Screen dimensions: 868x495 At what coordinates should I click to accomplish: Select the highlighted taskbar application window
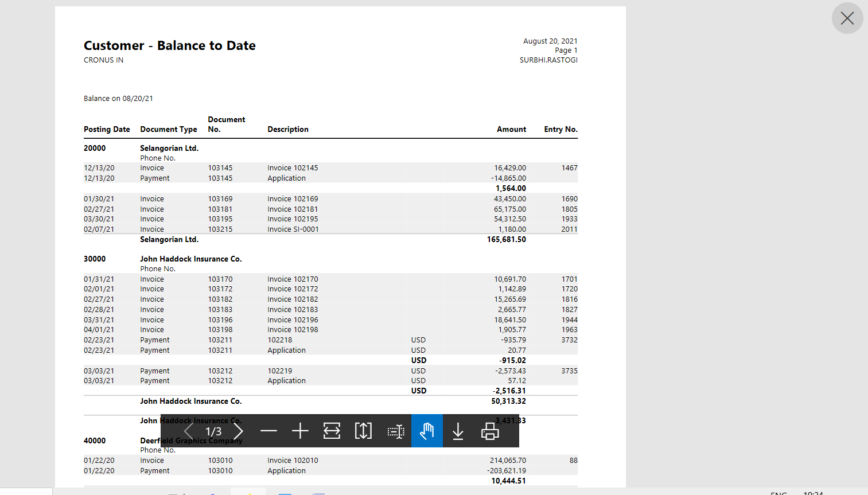pyautogui.click(x=248, y=492)
